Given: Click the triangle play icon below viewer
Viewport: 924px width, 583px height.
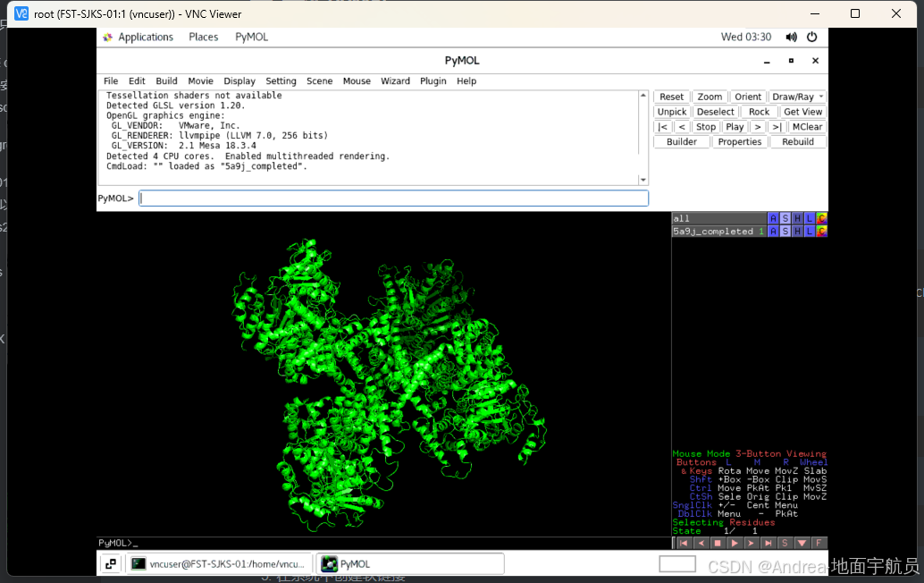Looking at the screenshot, I should point(735,543).
